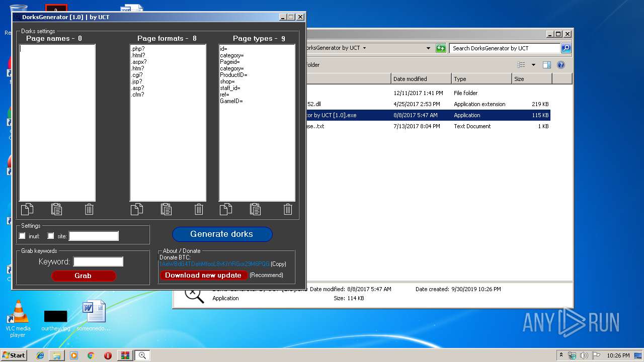Enable the inurl: checkbox
The image size is (644, 362).
[22, 236]
